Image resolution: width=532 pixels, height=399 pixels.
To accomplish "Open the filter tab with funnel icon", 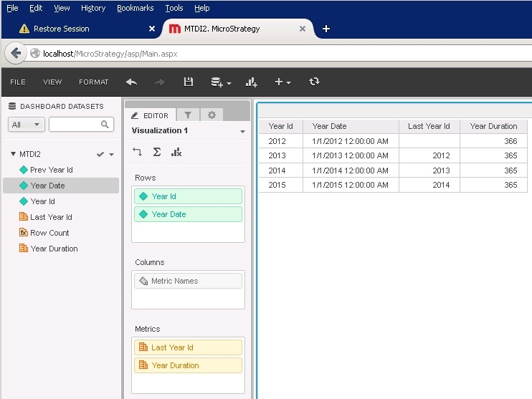I will point(188,115).
